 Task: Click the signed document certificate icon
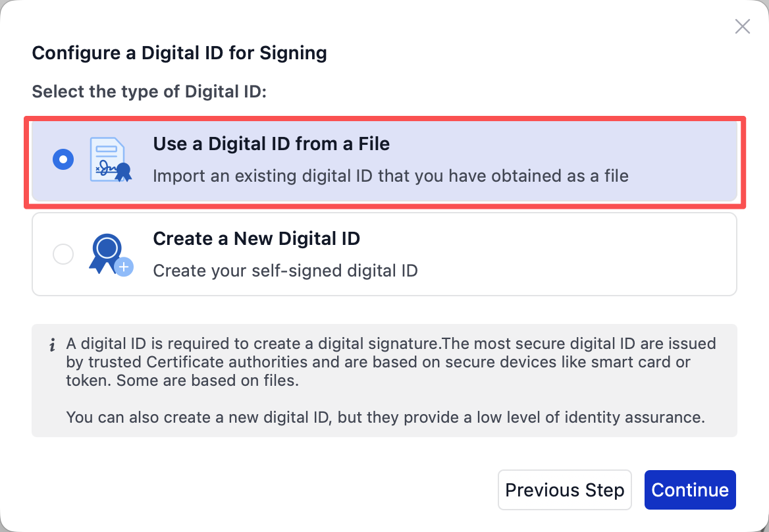pyautogui.click(x=106, y=158)
